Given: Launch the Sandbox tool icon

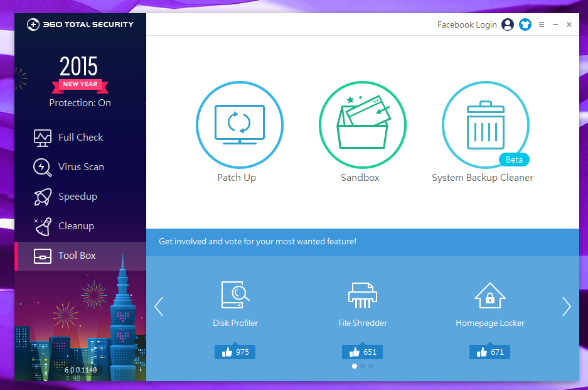Looking at the screenshot, I should [x=363, y=124].
